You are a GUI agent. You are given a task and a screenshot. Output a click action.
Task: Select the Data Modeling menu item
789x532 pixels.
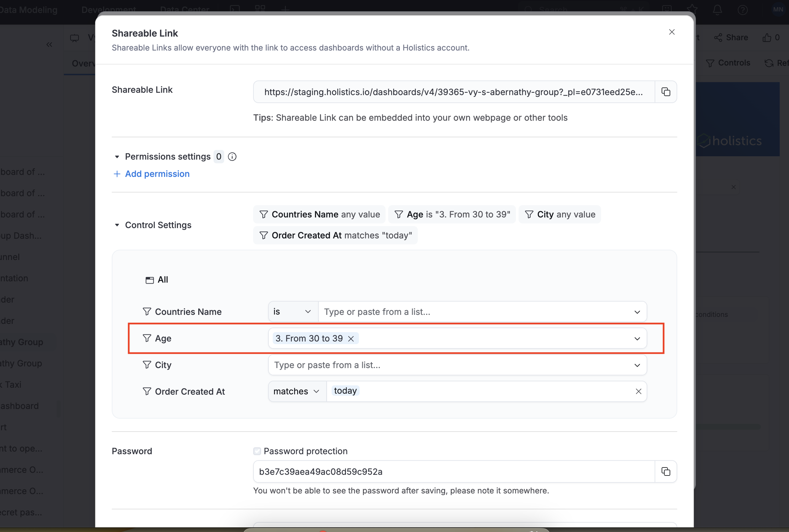[29, 10]
